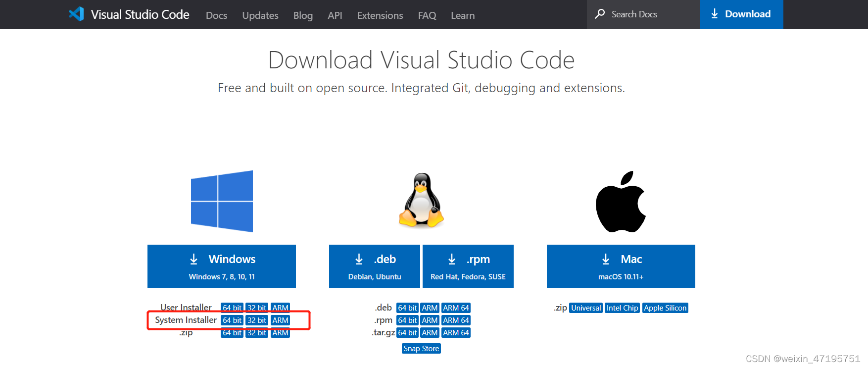
Task: Click the Linux .tar.gz label text
Action: pos(384,332)
